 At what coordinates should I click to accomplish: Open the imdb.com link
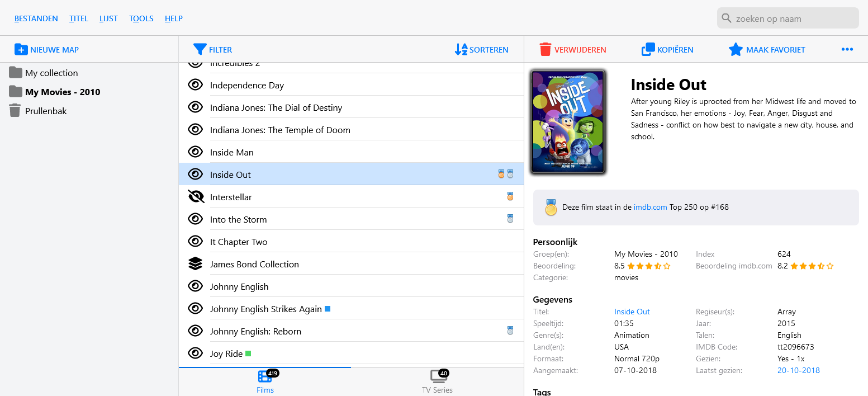[650, 207]
